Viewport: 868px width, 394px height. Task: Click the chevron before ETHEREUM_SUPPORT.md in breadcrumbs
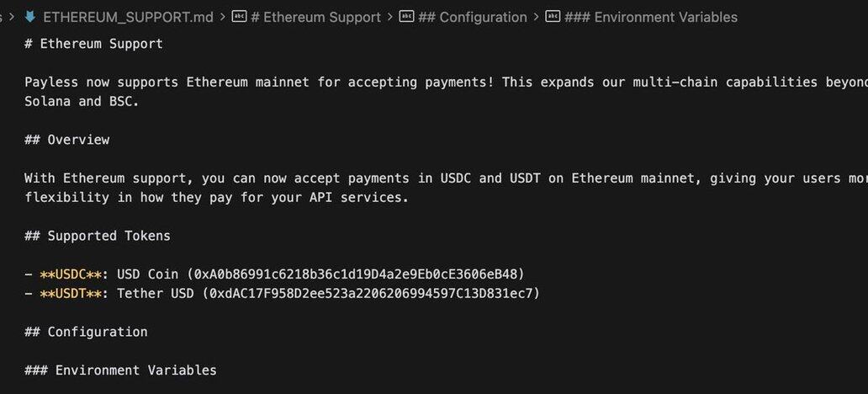click(12, 17)
